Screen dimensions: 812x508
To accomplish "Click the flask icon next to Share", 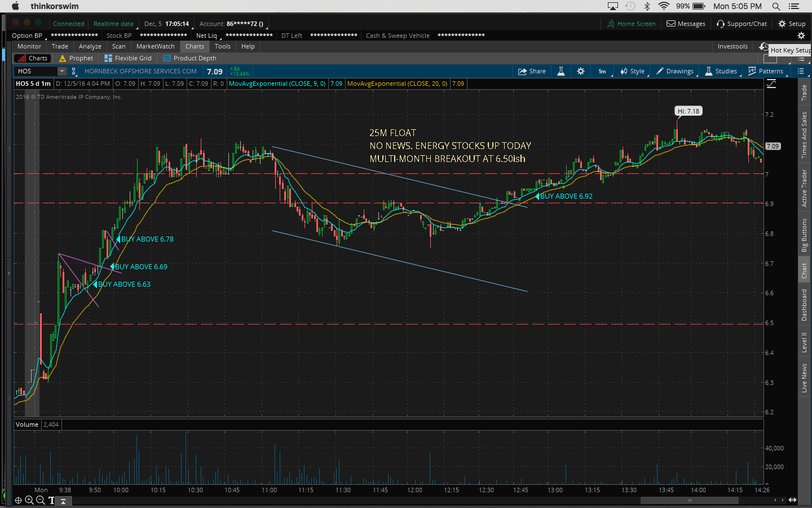I will click(x=561, y=71).
